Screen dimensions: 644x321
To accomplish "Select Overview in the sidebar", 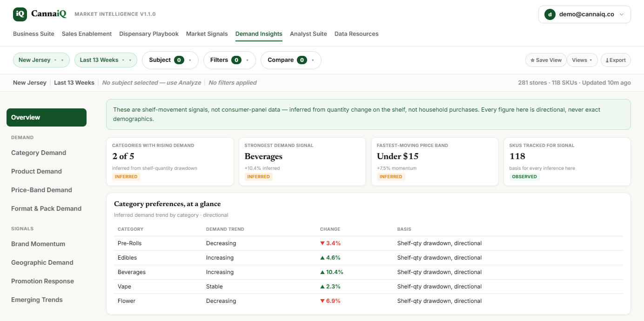I will pos(47,117).
